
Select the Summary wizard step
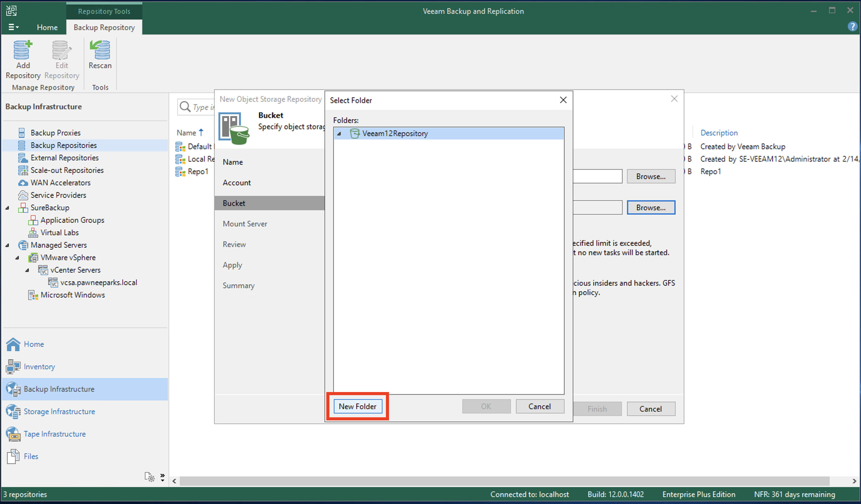click(238, 286)
